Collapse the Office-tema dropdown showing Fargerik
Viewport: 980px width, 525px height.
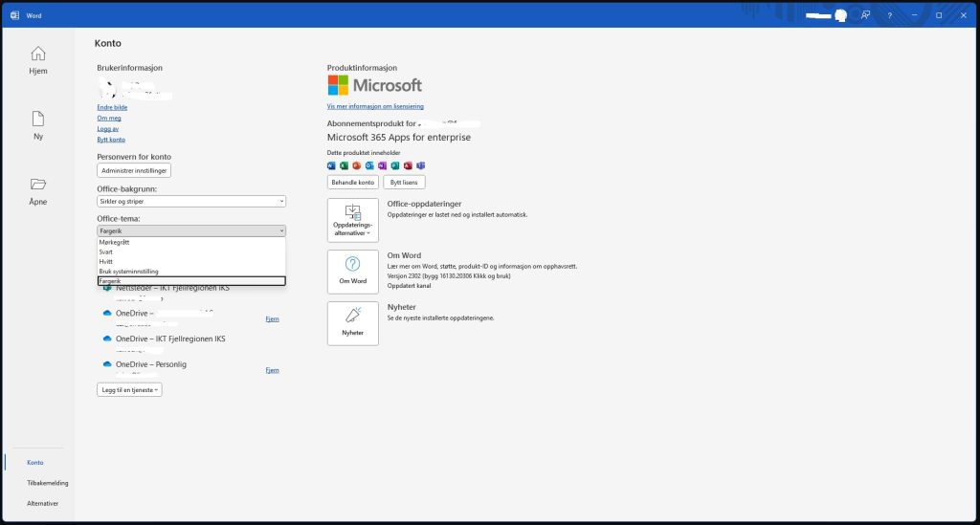[191, 231]
